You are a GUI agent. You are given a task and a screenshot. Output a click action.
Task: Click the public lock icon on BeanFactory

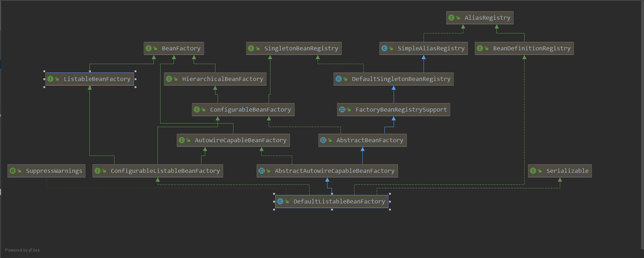coord(155,48)
